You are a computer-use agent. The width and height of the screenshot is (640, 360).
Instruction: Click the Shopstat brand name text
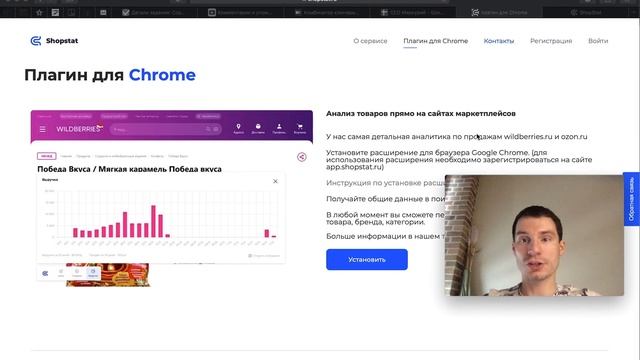[x=62, y=41]
